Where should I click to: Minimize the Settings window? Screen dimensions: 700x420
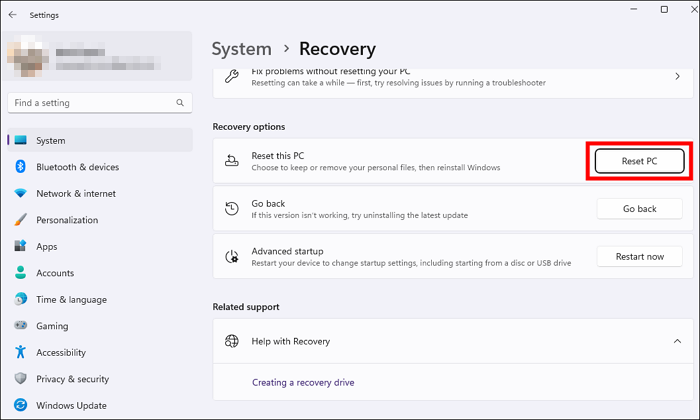pos(633,9)
